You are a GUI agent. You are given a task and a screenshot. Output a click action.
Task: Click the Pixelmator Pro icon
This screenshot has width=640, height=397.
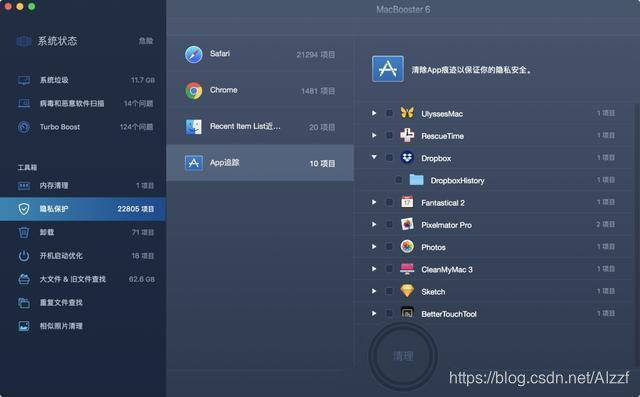(x=407, y=224)
